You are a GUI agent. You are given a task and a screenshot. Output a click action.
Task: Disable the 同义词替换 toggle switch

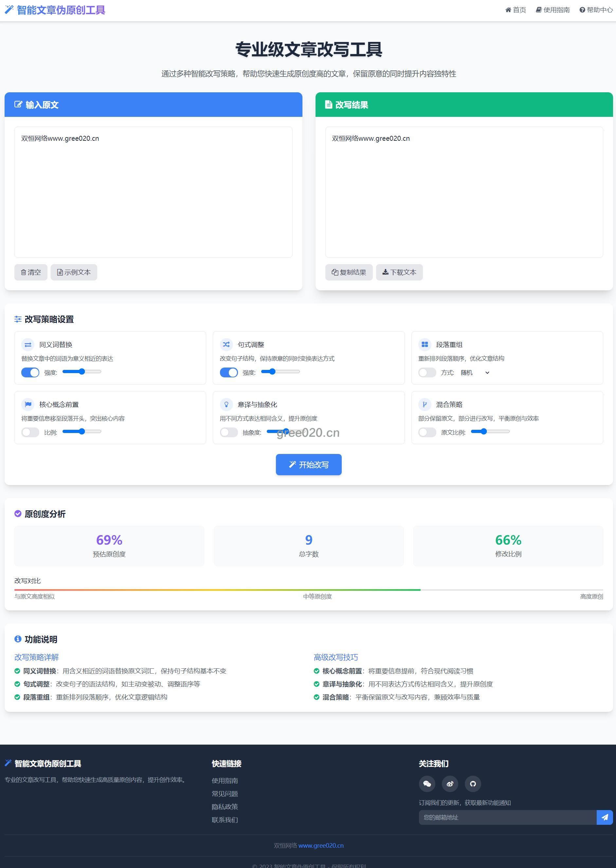[x=30, y=372]
